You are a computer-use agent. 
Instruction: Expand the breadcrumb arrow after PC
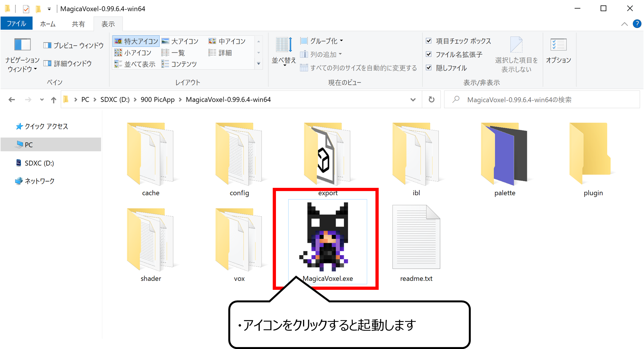(95, 100)
